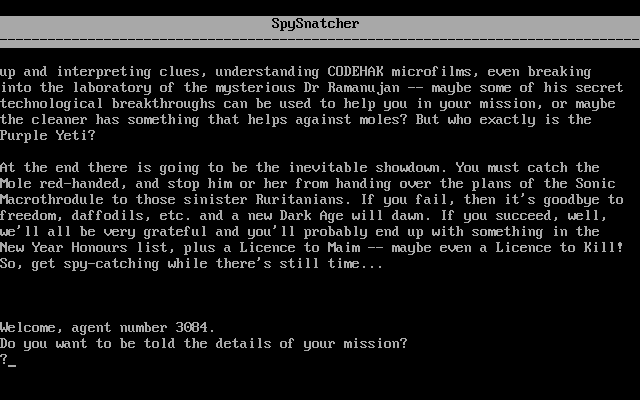Viewport: 640px width, 400px height.
Task: Click the phrase Licence to Maim
Action: coord(300,248)
